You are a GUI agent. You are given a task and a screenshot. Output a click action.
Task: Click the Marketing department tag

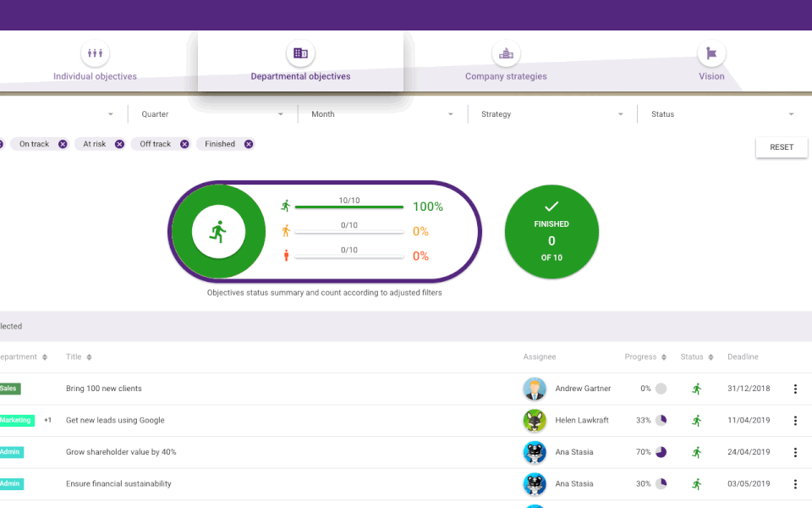17,421
